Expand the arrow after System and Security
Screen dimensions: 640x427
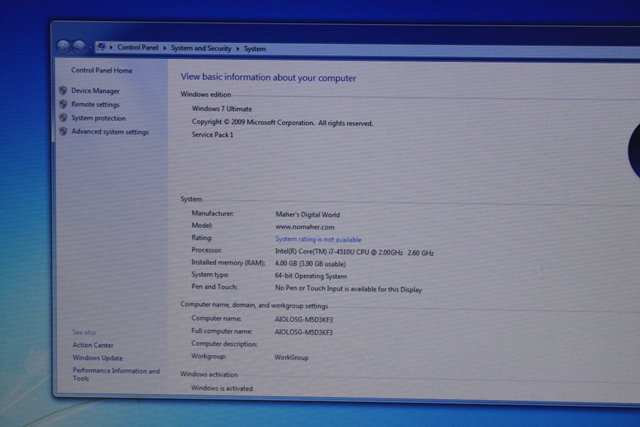[238, 49]
